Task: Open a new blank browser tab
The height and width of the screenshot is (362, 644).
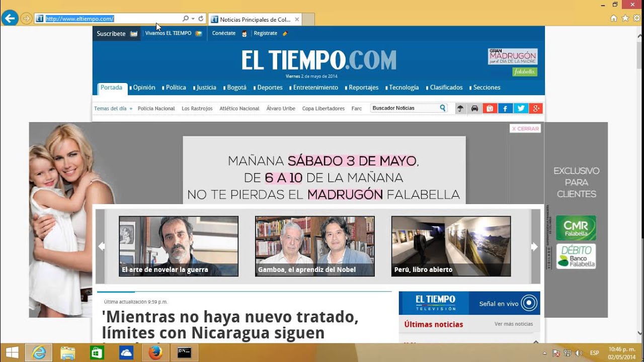Action: pyautogui.click(x=308, y=20)
